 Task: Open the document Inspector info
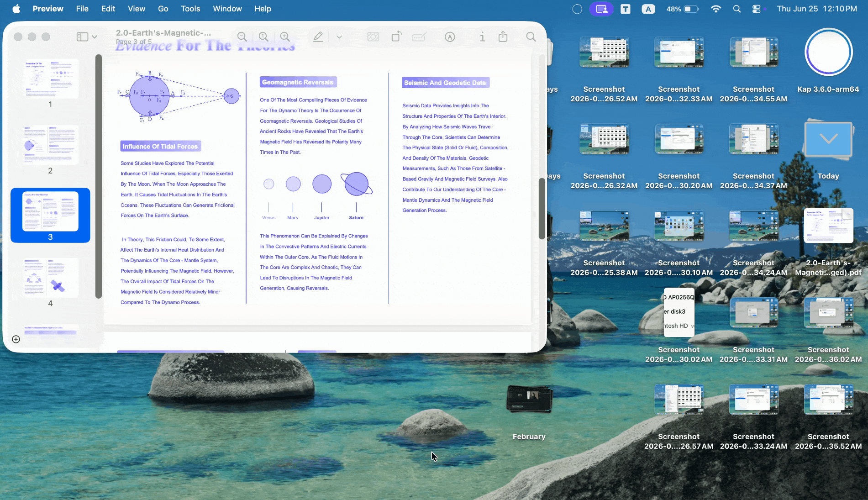click(482, 37)
